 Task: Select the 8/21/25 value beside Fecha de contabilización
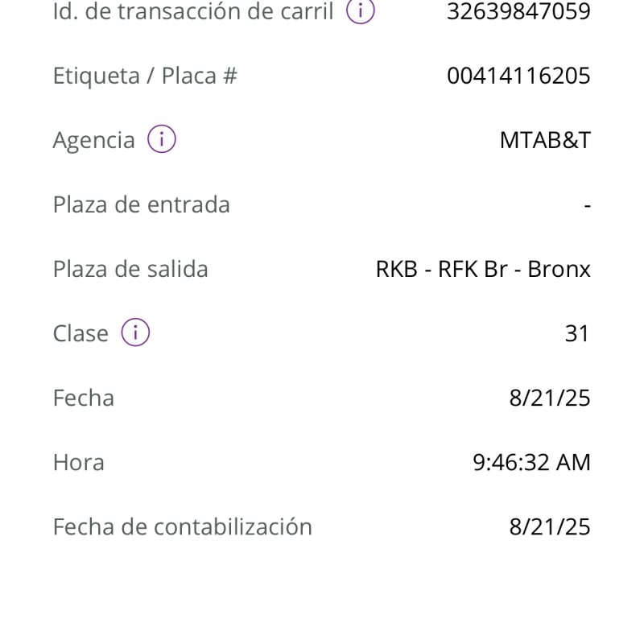pyautogui.click(x=550, y=526)
